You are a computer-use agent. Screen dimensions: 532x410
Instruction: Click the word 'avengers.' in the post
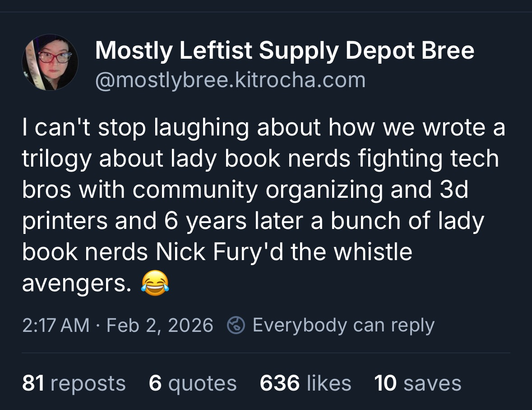(x=77, y=283)
